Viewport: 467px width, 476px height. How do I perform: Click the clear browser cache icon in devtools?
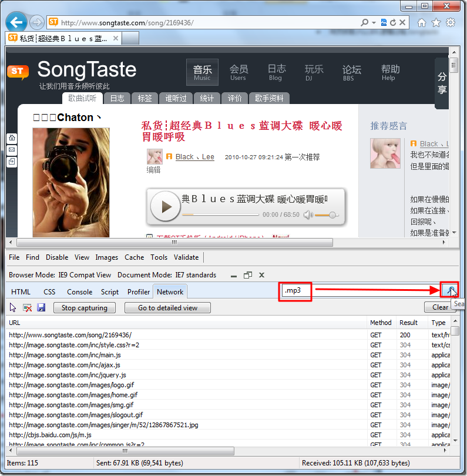[27, 307]
